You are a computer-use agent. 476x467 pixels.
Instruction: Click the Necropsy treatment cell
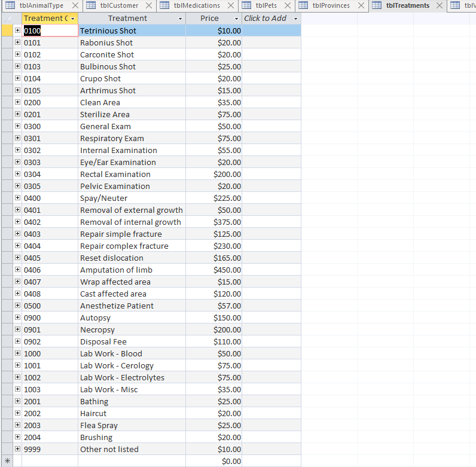click(x=132, y=329)
